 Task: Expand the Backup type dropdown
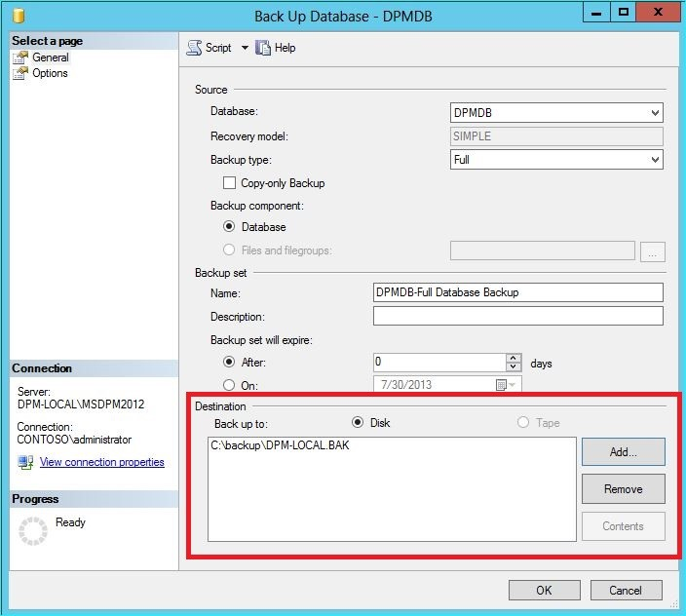[x=556, y=159]
